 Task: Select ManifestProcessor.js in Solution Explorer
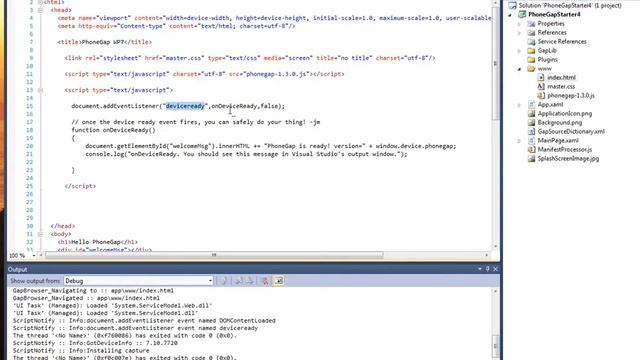565,149
